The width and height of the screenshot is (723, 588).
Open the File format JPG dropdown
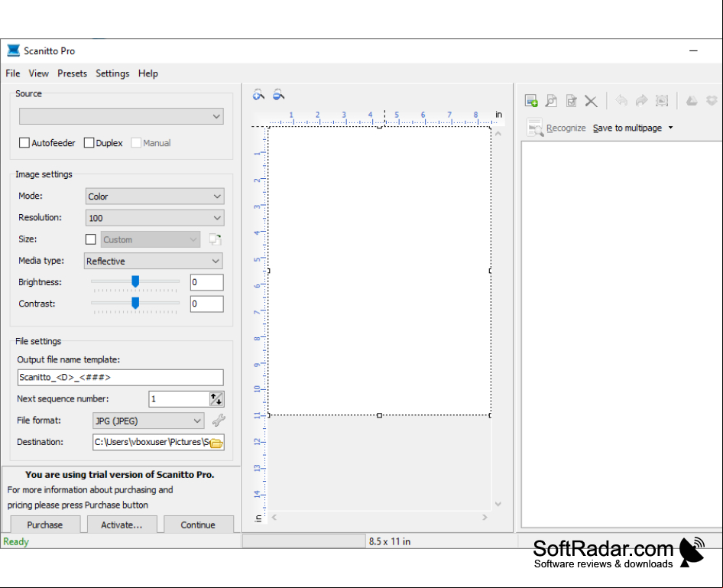point(148,421)
